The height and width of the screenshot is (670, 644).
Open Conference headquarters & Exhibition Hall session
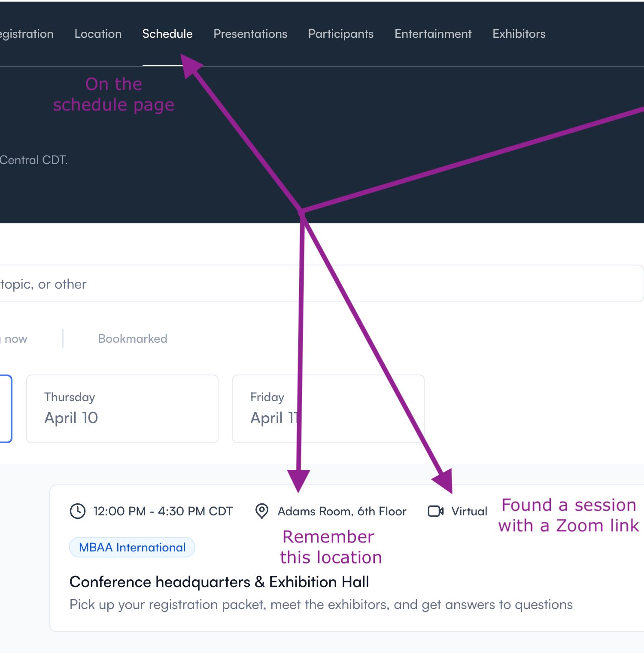tap(219, 582)
